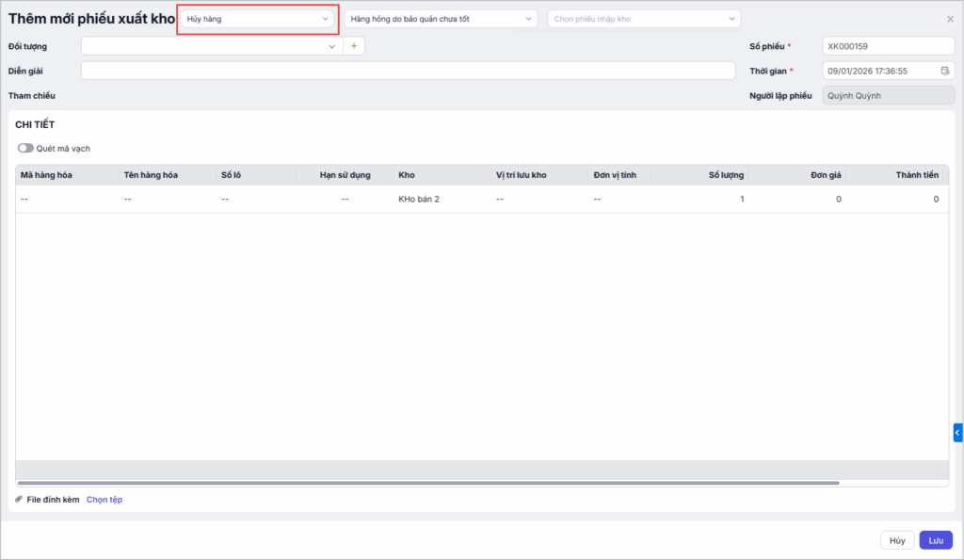
Task: Open the Hàng hỏng do bảo quản reason dropdown
Action: (x=441, y=19)
